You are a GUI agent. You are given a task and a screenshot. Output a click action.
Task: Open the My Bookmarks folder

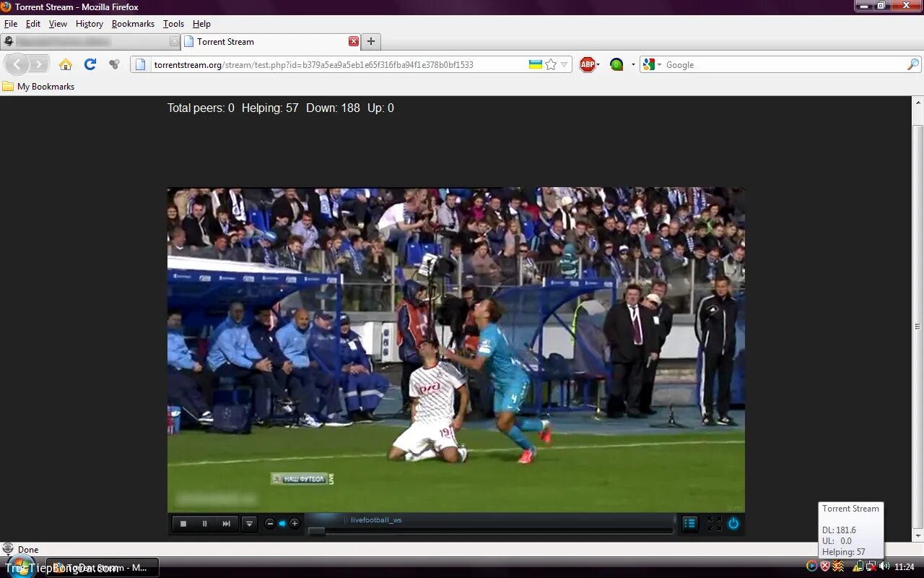39,86
